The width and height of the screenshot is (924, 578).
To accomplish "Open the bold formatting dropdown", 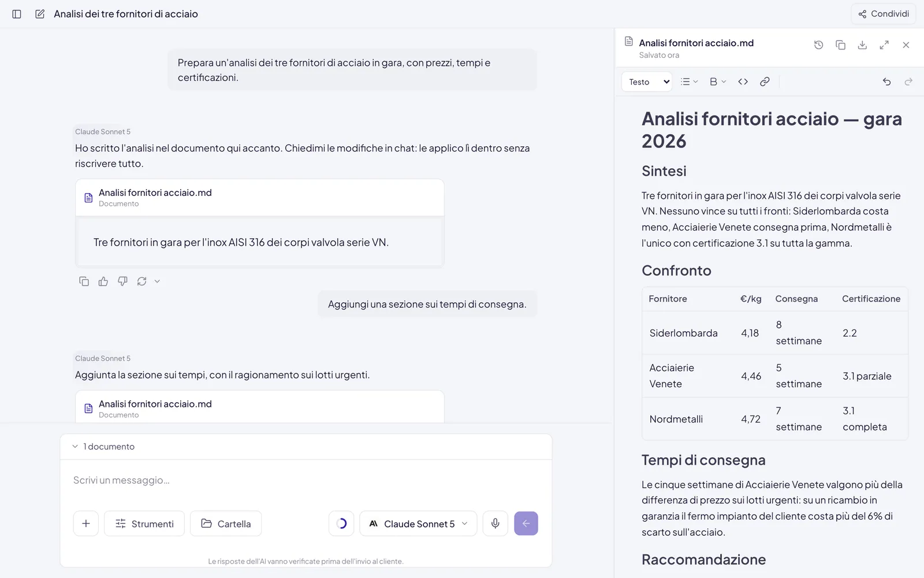I will pos(718,81).
